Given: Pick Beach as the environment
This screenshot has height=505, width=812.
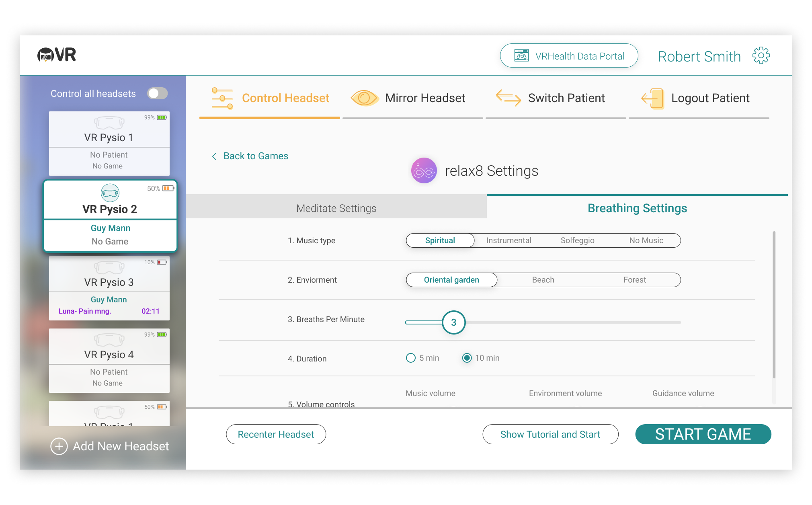Looking at the screenshot, I should (x=543, y=280).
